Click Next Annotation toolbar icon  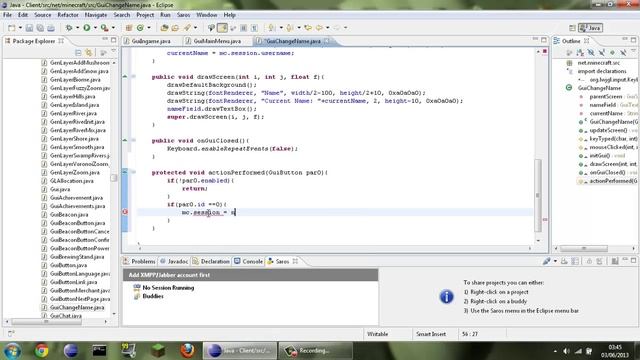tap(271, 28)
